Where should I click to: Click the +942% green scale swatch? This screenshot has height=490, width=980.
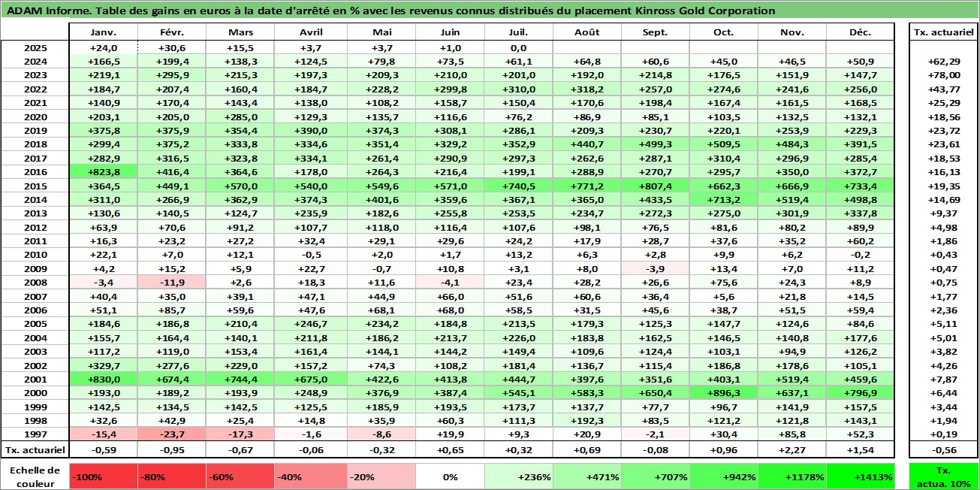pos(724,476)
